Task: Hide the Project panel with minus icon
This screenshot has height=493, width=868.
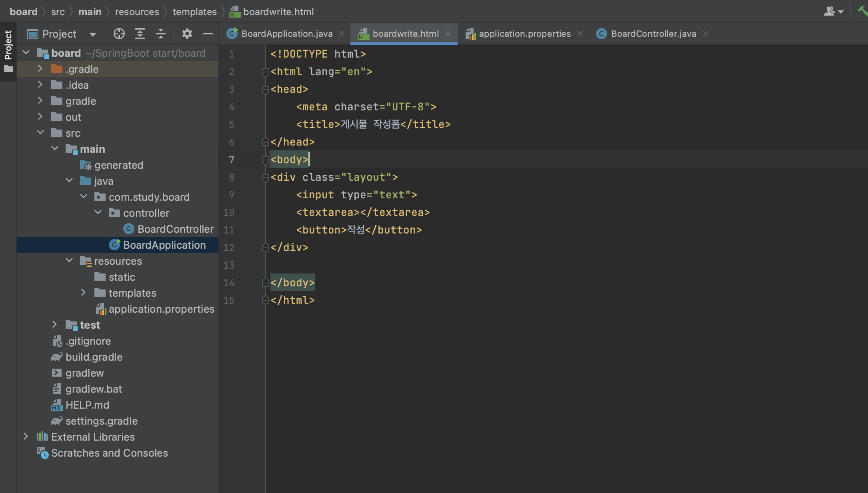Action: coord(208,34)
